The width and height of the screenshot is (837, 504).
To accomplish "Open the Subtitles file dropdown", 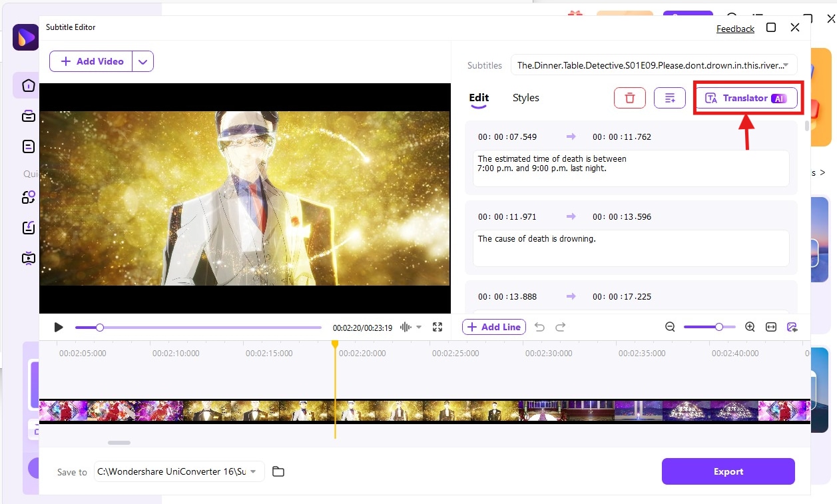I will tap(653, 65).
